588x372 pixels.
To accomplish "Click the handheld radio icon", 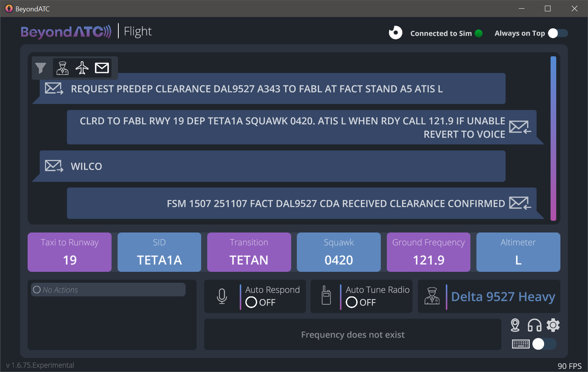I will click(x=326, y=296).
